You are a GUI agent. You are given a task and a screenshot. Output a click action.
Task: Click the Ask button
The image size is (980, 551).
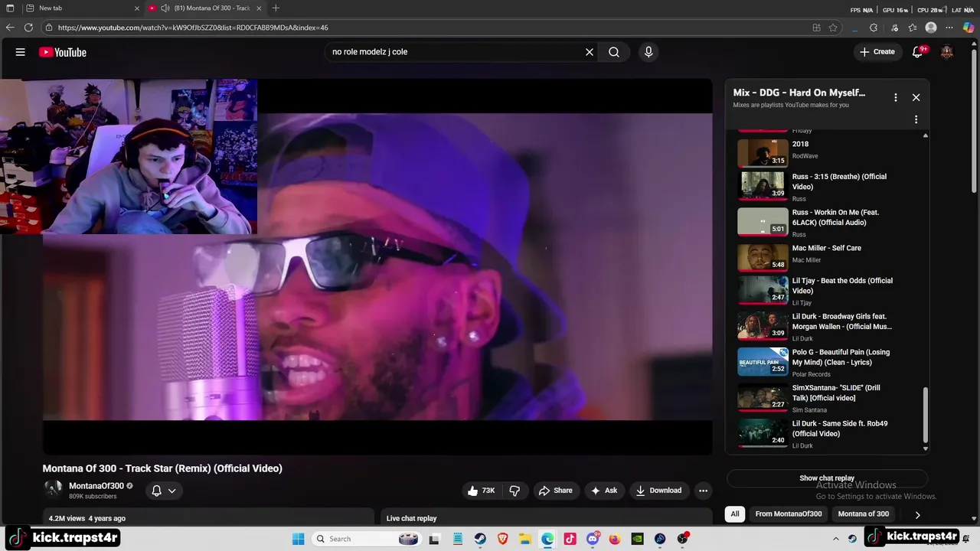pos(604,491)
